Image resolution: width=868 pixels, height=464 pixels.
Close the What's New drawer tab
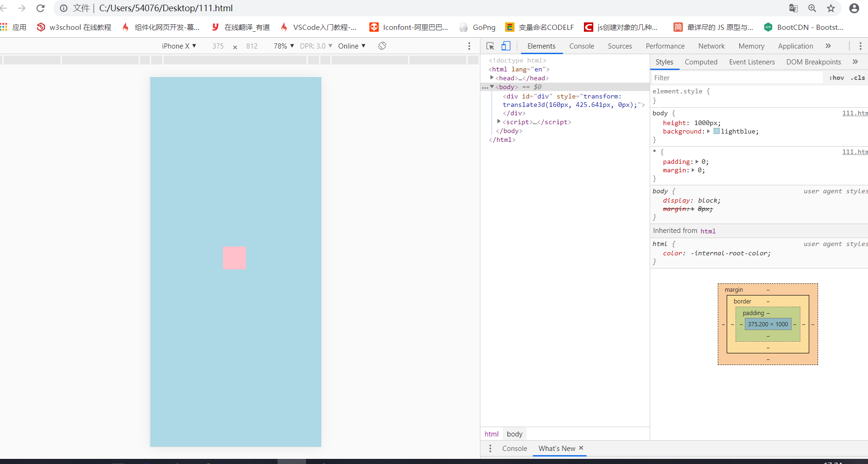coord(581,448)
